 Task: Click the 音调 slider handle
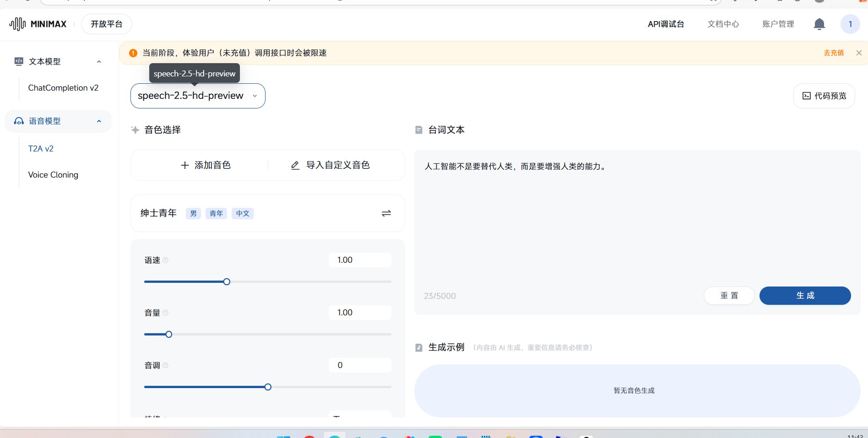pyautogui.click(x=268, y=387)
